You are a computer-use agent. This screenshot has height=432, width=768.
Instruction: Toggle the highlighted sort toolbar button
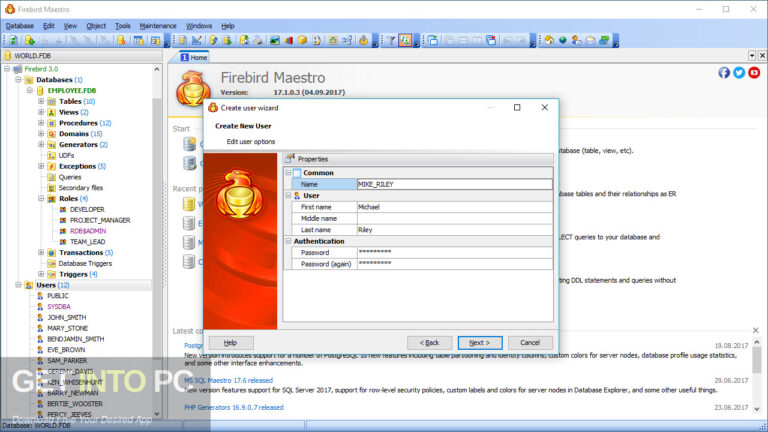[x=405, y=41]
